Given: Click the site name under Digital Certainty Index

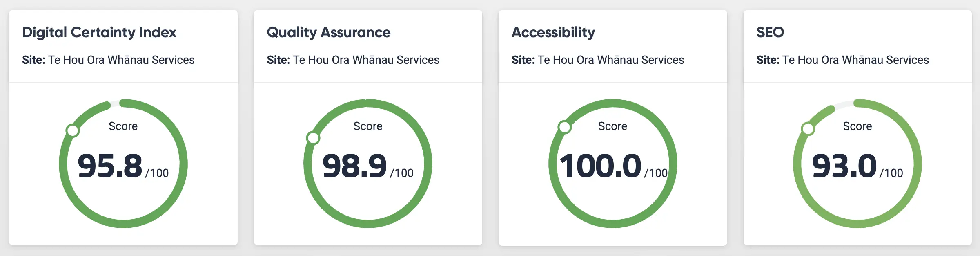Looking at the screenshot, I should tap(121, 60).
